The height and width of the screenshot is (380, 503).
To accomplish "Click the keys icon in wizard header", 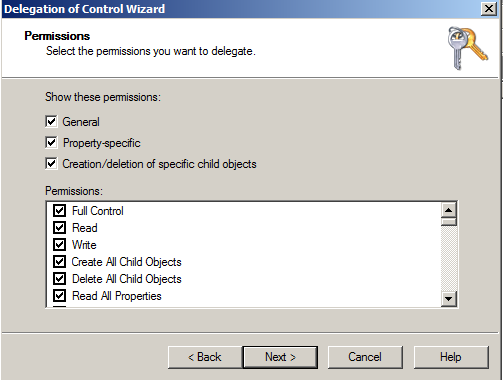I will 467,48.
